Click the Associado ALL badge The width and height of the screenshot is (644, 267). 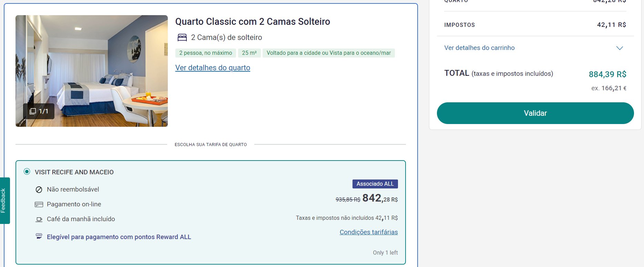click(375, 184)
